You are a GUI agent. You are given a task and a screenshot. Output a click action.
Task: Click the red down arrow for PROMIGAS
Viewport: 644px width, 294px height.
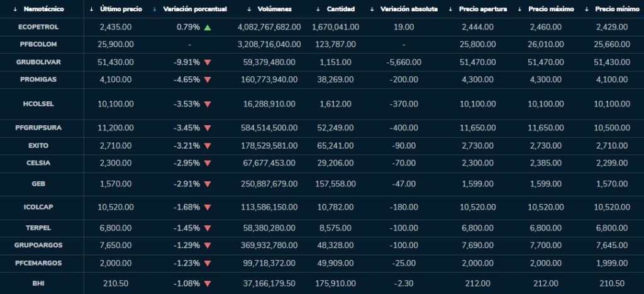coord(208,80)
